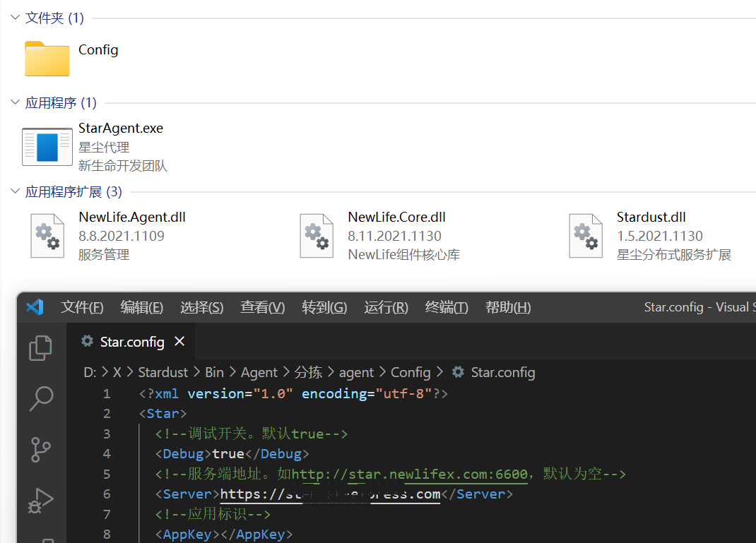Click the gear icon on Star.config tab

coord(88,341)
